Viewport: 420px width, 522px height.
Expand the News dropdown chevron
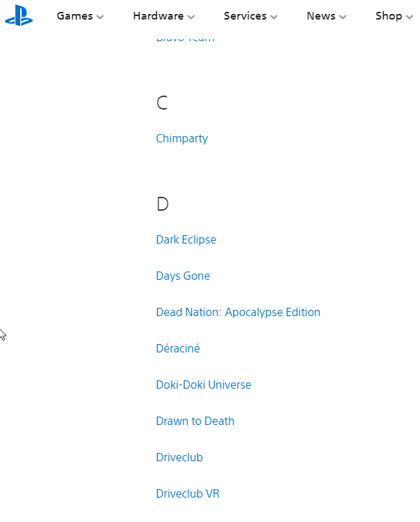pos(343,17)
